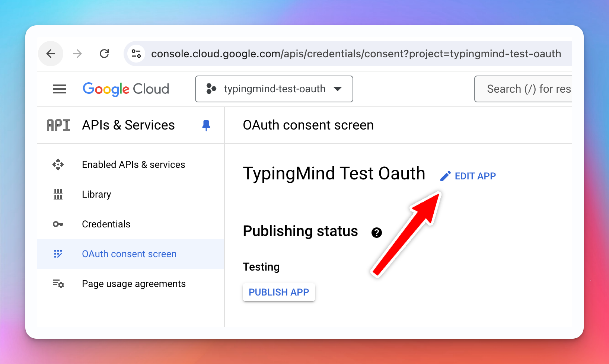Image resolution: width=609 pixels, height=364 pixels.
Task: Click the project hexagon icon in selector
Action: click(x=211, y=89)
